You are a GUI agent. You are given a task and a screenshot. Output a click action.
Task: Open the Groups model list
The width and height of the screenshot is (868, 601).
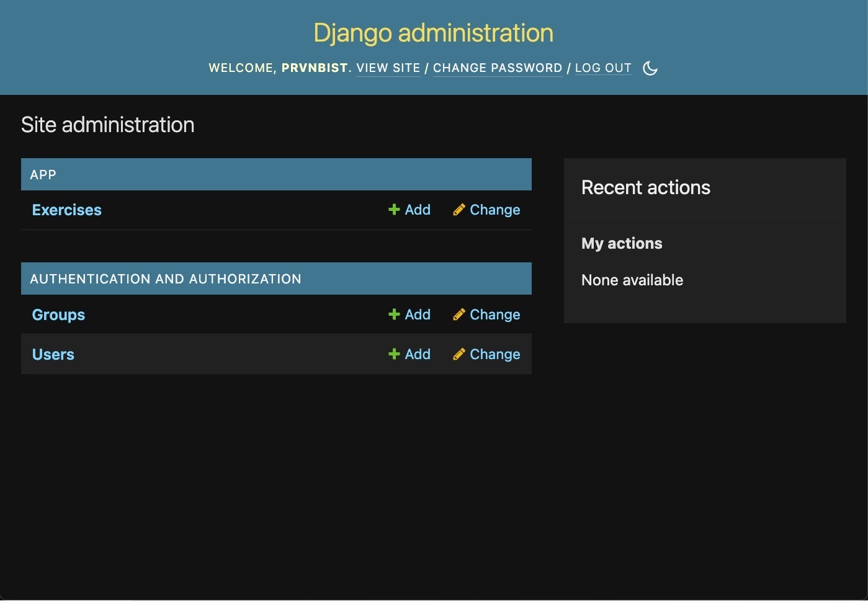58,315
